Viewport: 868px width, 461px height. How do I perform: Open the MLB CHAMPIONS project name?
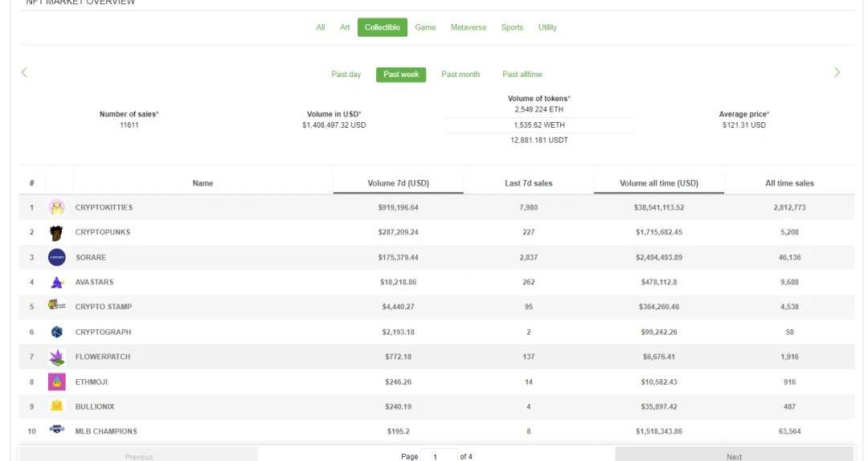point(106,431)
